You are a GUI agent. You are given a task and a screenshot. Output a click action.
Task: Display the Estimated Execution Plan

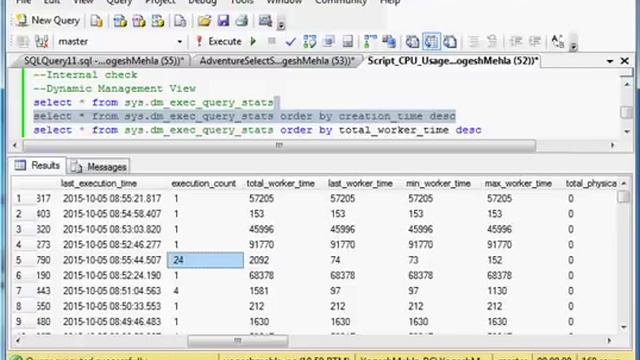(310, 42)
